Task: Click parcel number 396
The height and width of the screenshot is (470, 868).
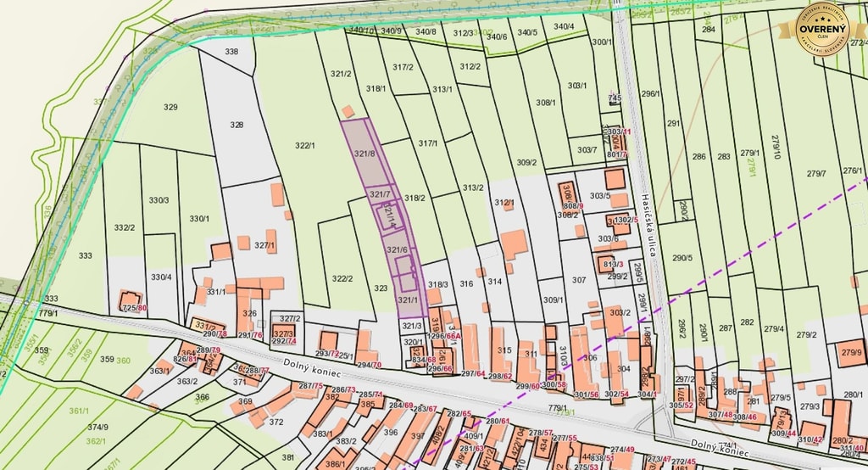Action: pyautogui.click(x=391, y=433)
